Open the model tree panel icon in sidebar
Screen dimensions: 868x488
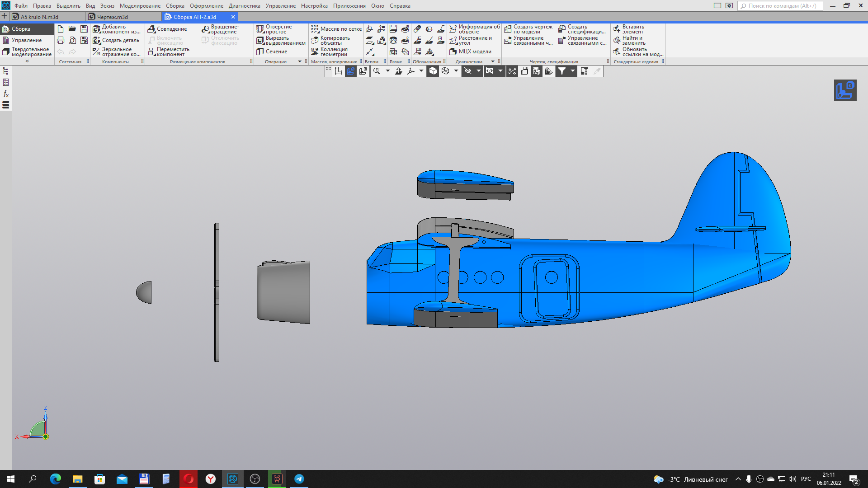pos(6,71)
